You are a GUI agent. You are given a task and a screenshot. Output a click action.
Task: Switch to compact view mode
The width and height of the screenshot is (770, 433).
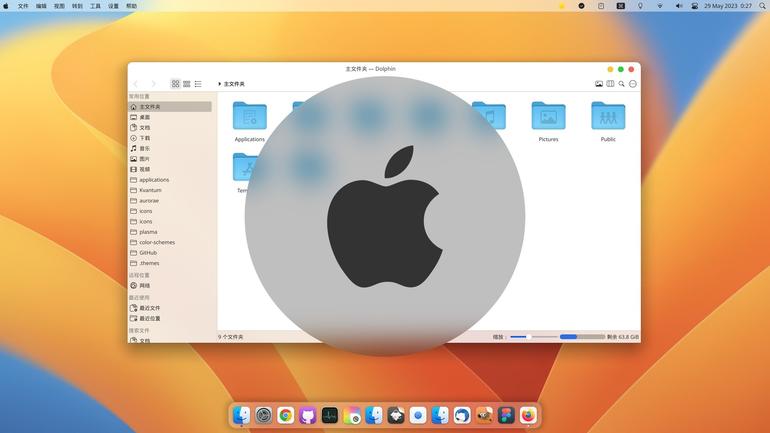tap(187, 84)
